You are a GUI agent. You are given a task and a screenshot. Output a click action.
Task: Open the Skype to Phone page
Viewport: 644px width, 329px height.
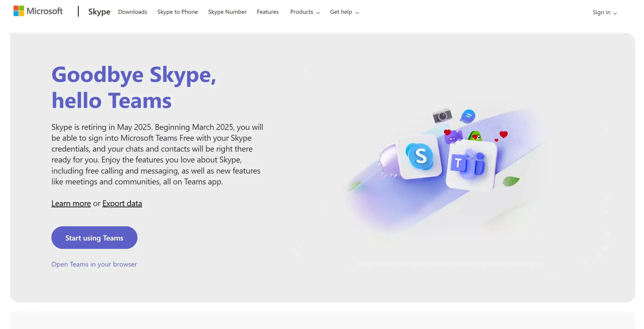pyautogui.click(x=177, y=12)
